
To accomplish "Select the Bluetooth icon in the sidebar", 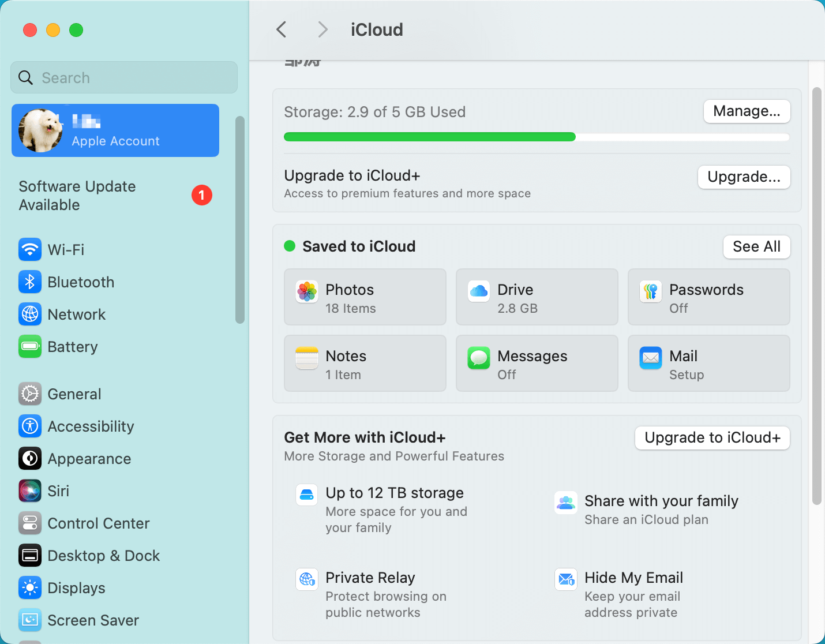I will point(30,282).
